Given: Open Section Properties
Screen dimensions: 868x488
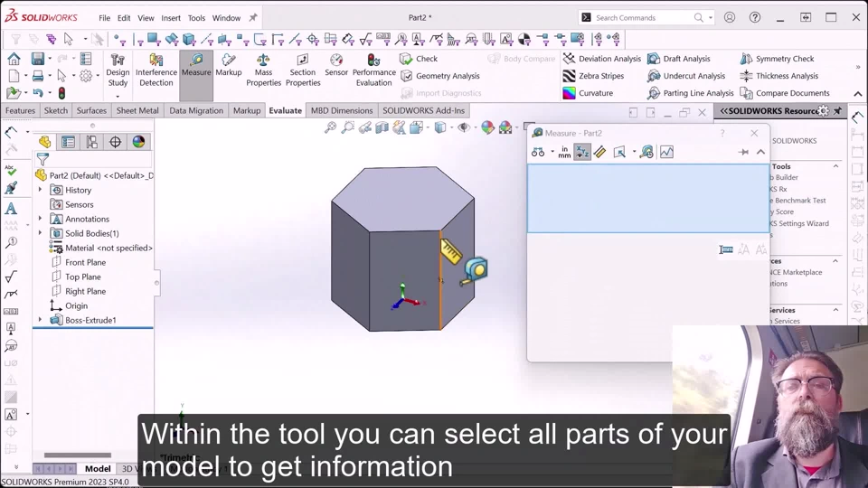Looking at the screenshot, I should point(303,70).
